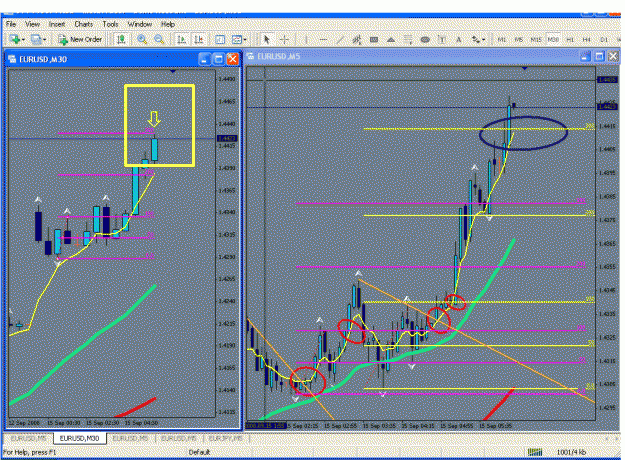Click the EURUSD,M30 window title icon
This screenshot has width=625, height=460.
click(12, 59)
